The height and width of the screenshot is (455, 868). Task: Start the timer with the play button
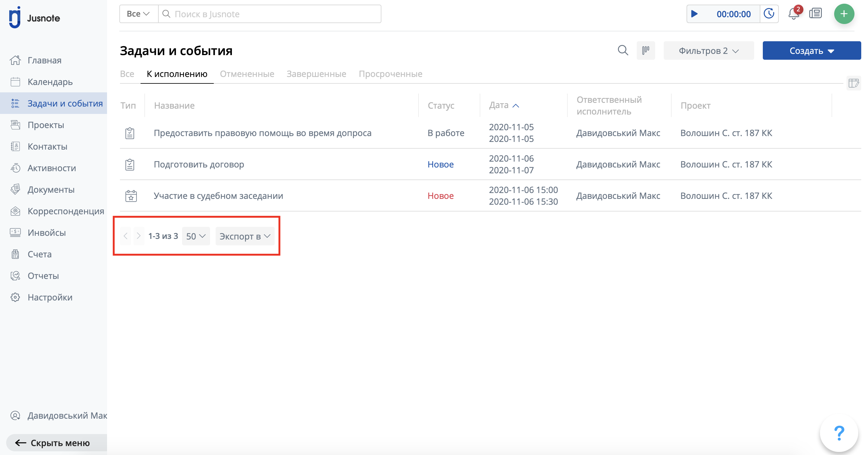(x=695, y=14)
